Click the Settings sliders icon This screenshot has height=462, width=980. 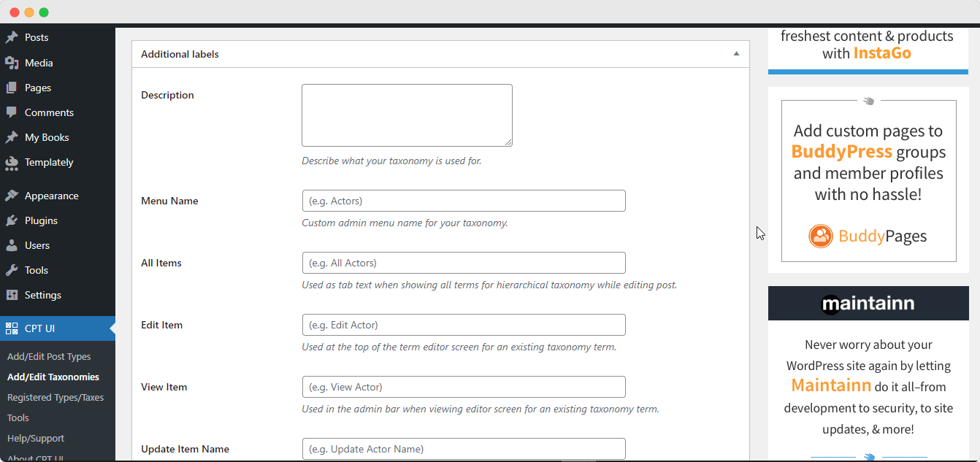[12, 295]
